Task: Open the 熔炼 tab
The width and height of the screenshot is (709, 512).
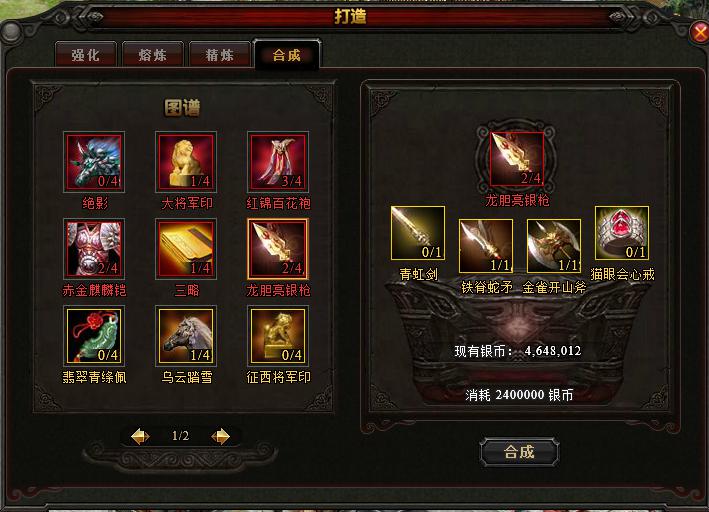Action: click(152, 55)
